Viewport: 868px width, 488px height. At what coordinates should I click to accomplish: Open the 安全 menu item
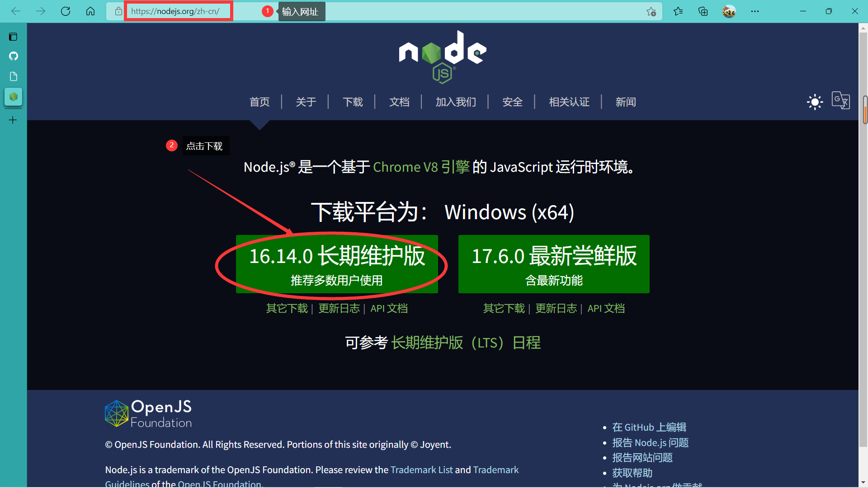[513, 102]
